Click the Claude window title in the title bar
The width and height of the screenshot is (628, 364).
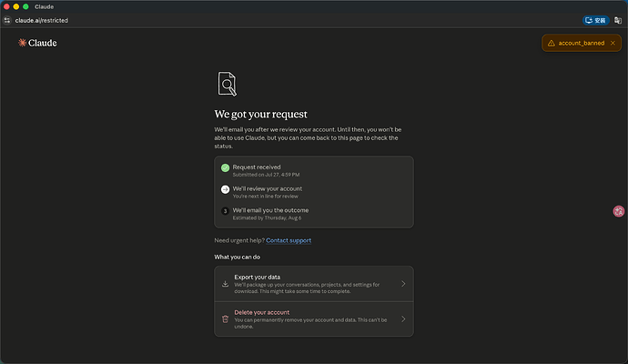click(x=44, y=6)
